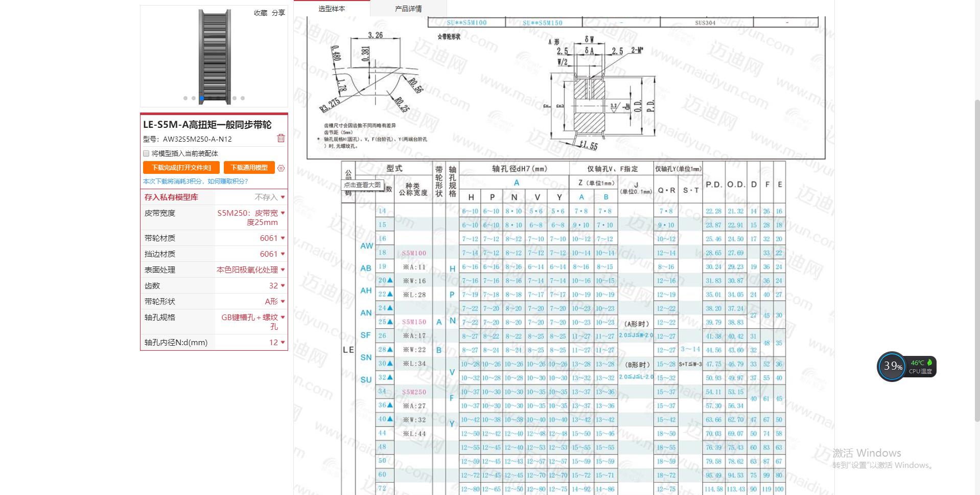The height and width of the screenshot is (495, 980).
Task: Click the LE-S5M-A高扭矩一般同步带轮 title
Action: (x=207, y=125)
